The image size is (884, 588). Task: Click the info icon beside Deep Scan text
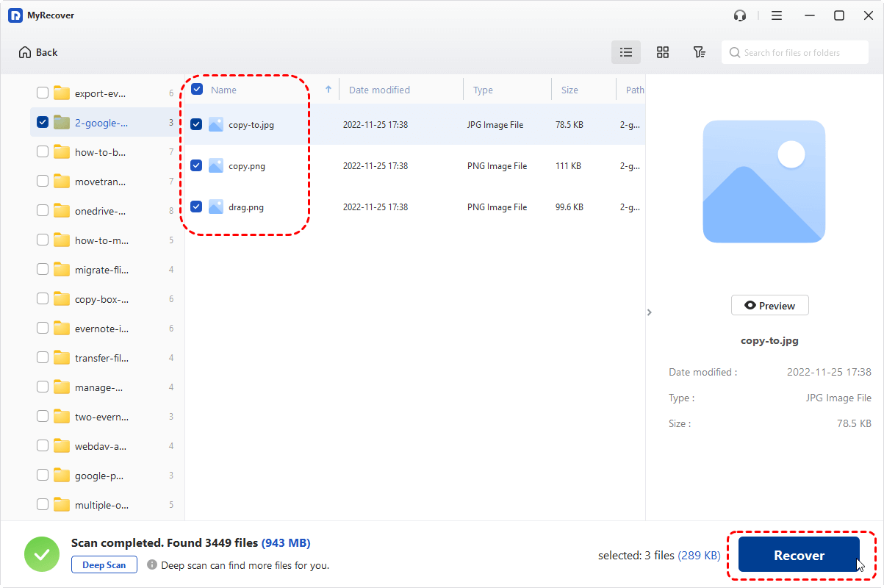click(154, 565)
